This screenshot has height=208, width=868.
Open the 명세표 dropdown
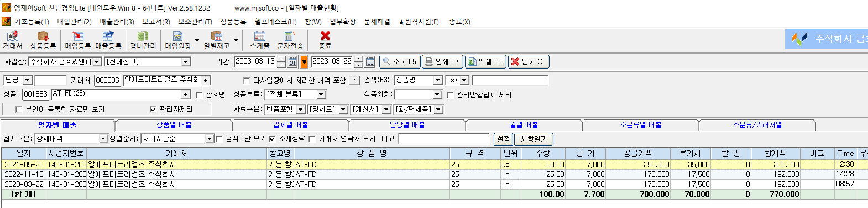pos(343,110)
